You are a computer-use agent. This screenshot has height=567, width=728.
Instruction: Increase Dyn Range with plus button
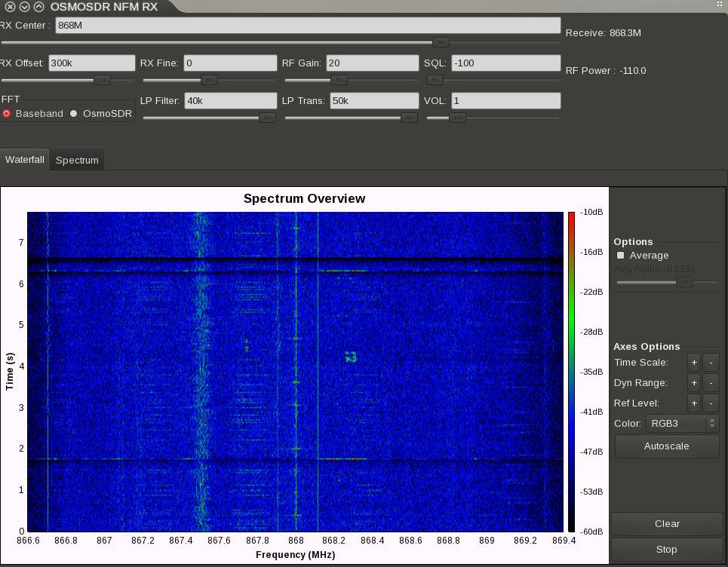(x=694, y=383)
